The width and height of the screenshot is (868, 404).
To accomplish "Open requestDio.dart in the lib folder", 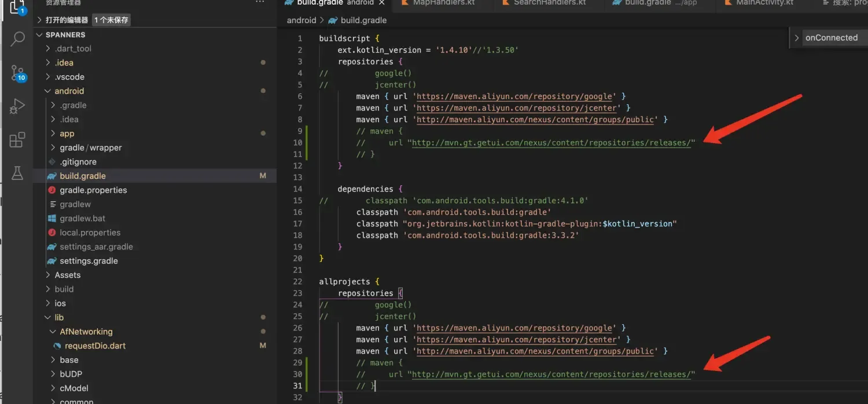I will coord(95,346).
